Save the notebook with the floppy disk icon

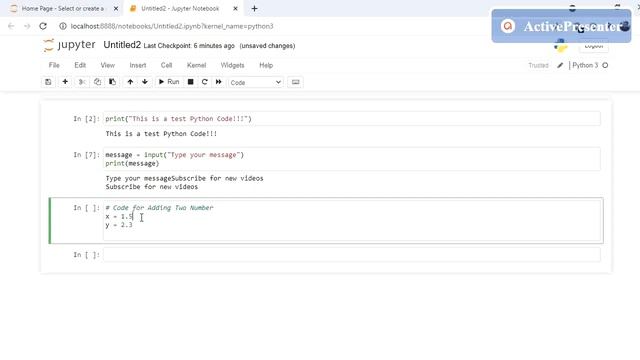click(48, 82)
